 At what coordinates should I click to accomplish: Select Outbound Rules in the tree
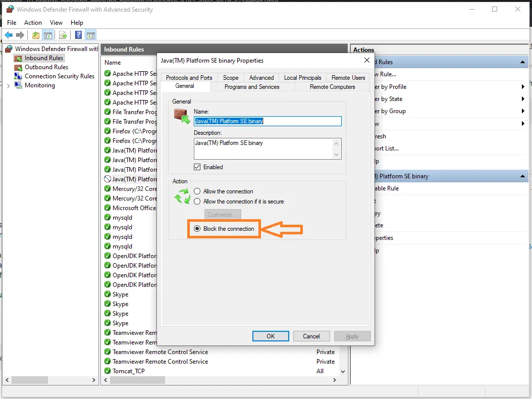point(46,67)
